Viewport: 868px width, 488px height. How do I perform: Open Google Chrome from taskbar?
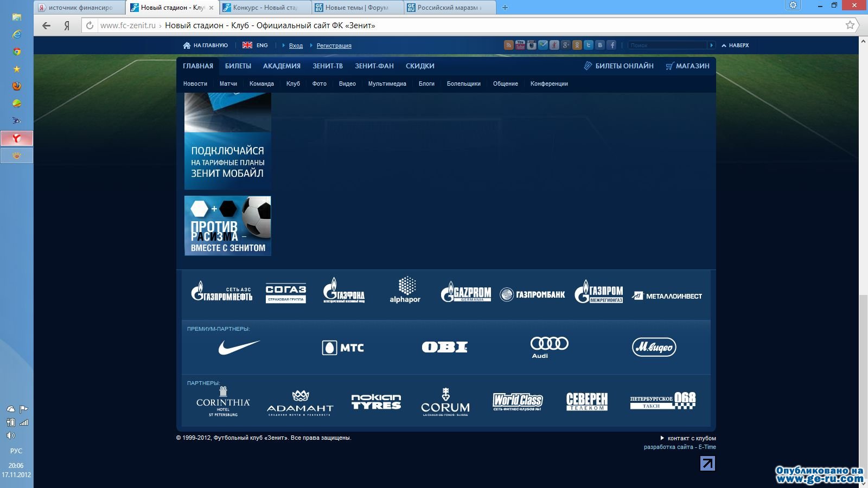17,52
